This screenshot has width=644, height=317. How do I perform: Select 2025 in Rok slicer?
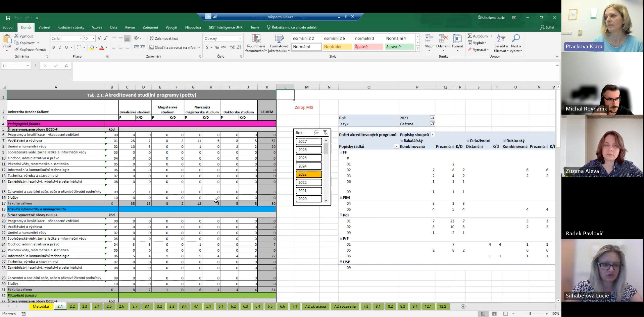309,158
